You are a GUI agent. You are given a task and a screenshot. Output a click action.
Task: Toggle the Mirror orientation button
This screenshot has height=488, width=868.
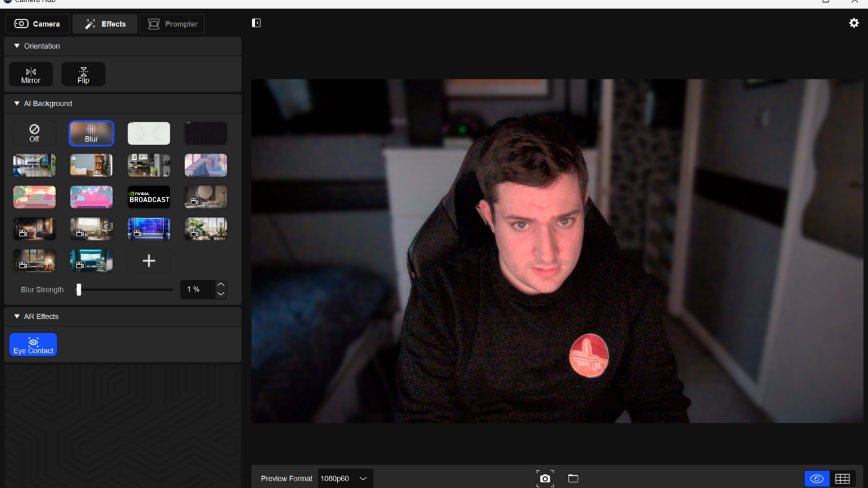[31, 75]
